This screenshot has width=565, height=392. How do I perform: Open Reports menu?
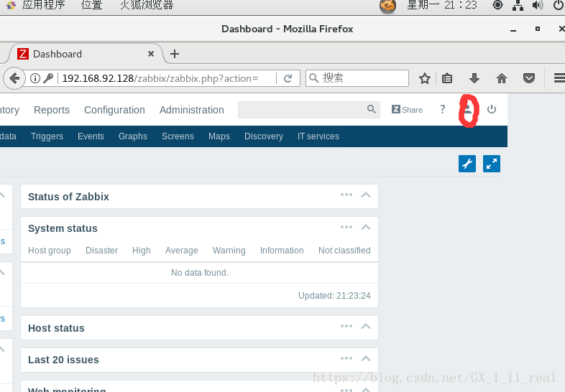coord(52,110)
